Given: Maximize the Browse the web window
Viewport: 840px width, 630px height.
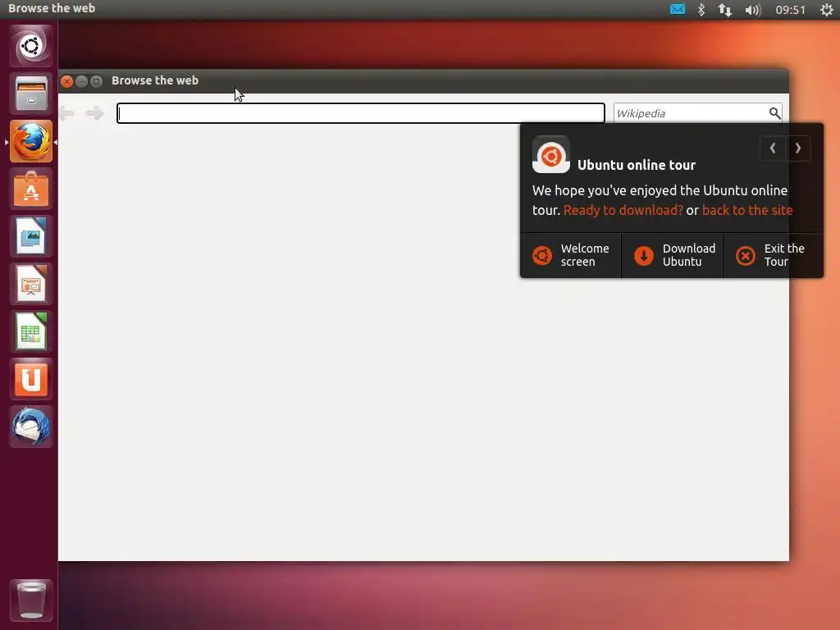Looking at the screenshot, I should [97, 81].
